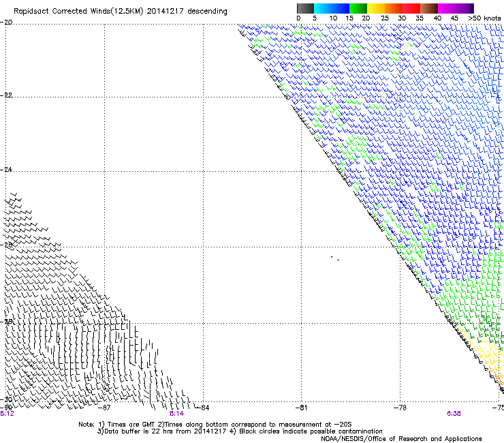Click the 'Times are GMT' note line
The height and width of the screenshot is (443, 504).
(215, 425)
